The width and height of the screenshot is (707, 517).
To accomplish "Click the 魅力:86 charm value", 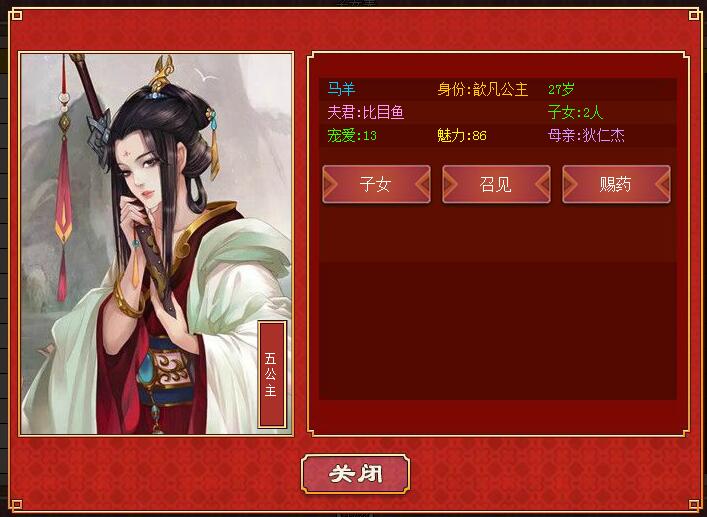I will [462, 135].
